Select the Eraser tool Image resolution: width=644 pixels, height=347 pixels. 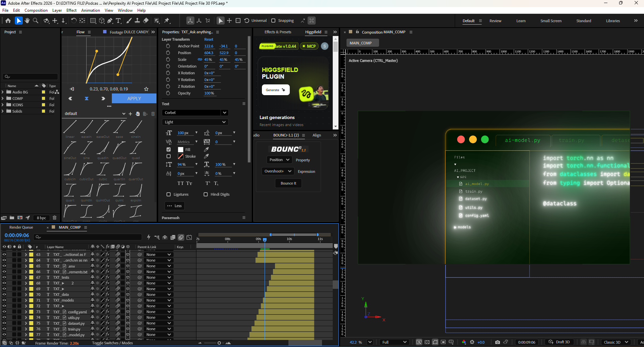[x=146, y=21]
